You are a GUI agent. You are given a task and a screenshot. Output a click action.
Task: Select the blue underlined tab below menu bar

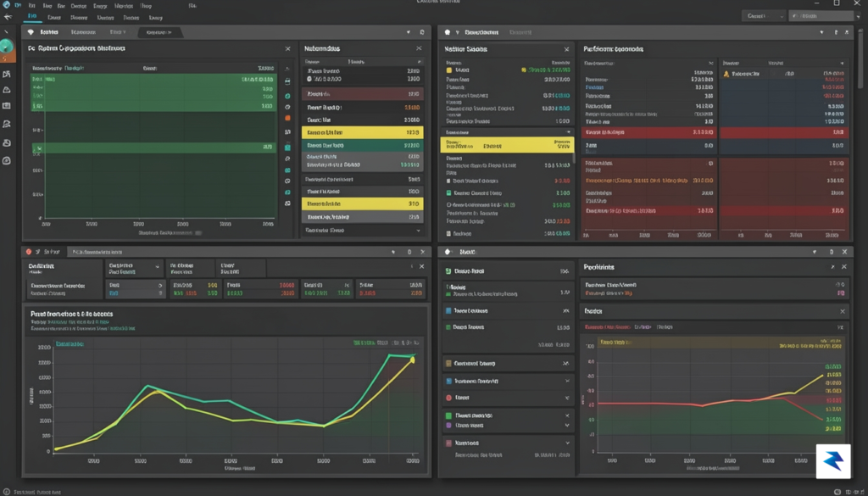tap(31, 17)
